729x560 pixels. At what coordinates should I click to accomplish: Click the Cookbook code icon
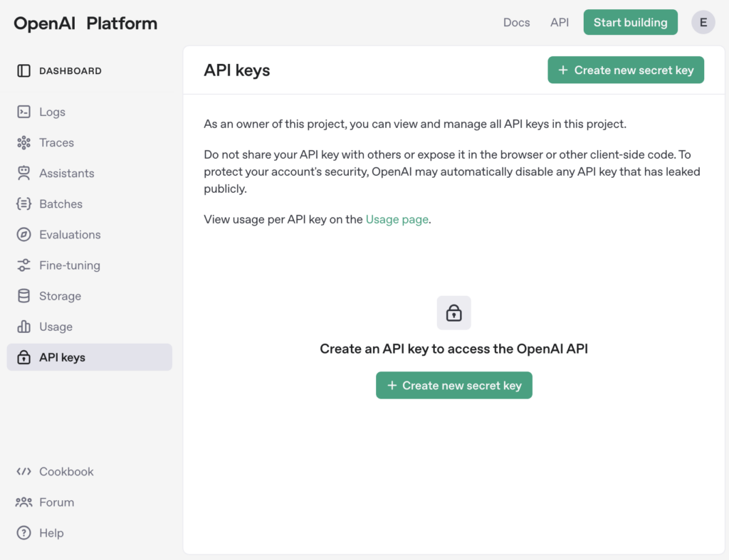(23, 472)
